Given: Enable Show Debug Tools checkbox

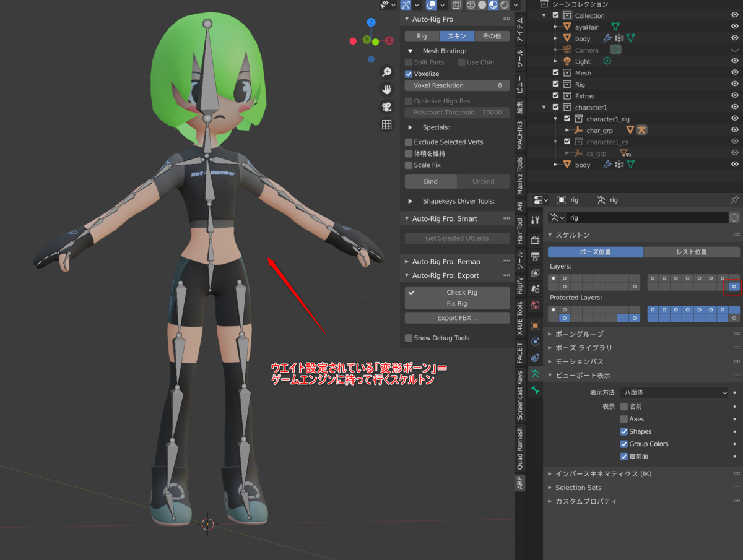Looking at the screenshot, I should (x=409, y=338).
